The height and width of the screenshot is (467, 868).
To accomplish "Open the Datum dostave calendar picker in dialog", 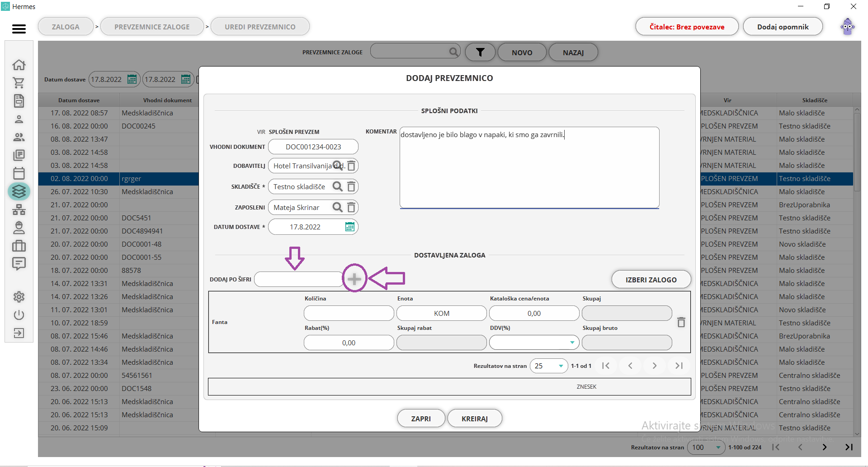I will click(x=350, y=227).
